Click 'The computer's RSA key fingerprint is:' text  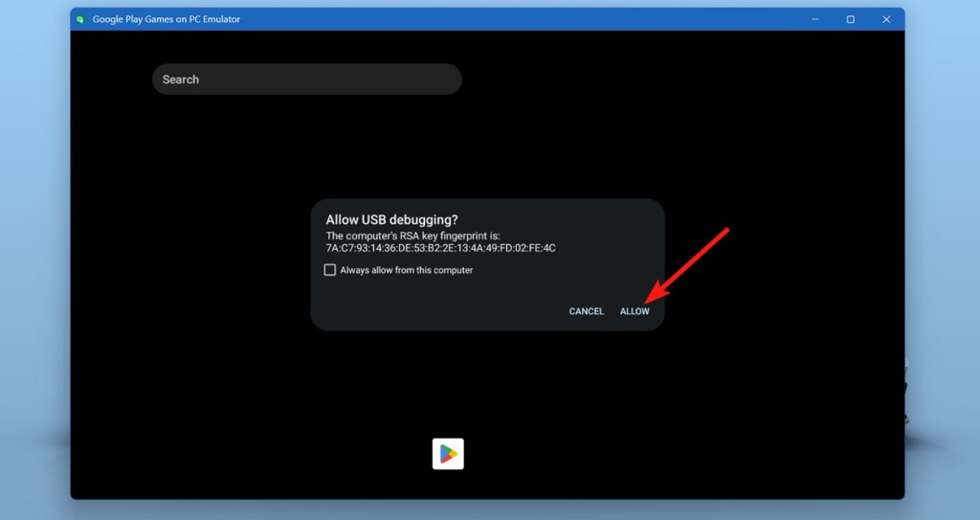coord(413,237)
